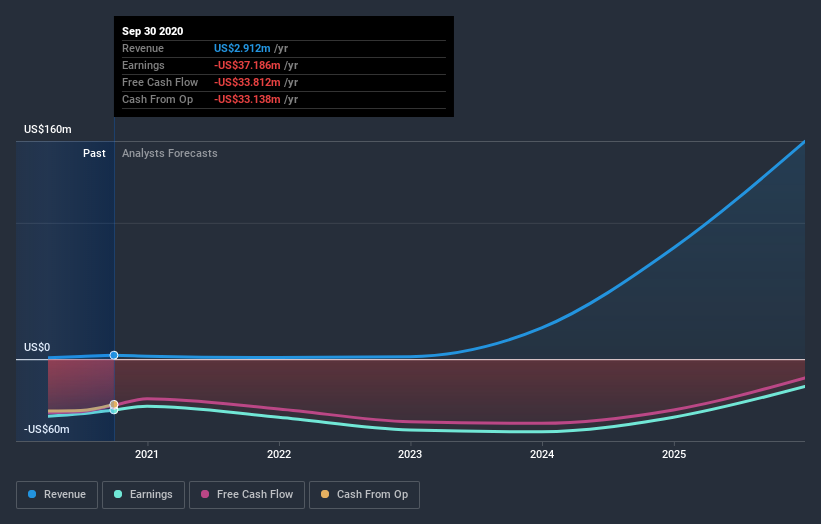Click the 2025 x-axis label
The image size is (821, 524).
click(674, 454)
